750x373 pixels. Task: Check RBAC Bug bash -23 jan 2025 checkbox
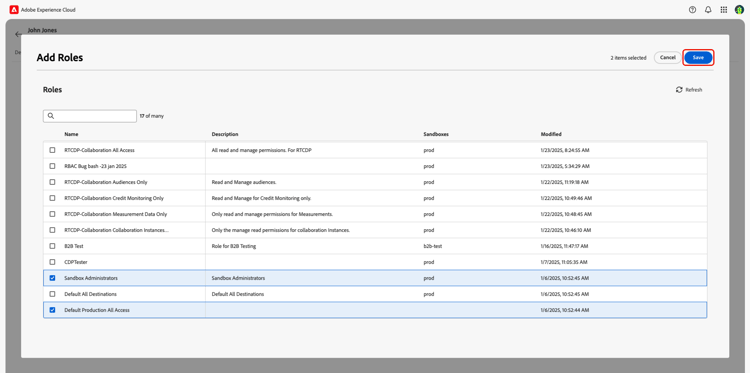click(x=53, y=166)
